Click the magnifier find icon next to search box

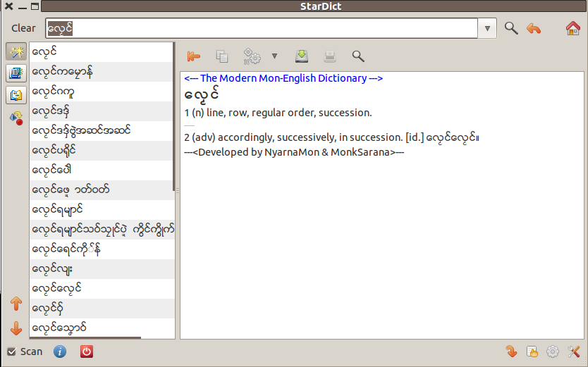pyautogui.click(x=511, y=28)
